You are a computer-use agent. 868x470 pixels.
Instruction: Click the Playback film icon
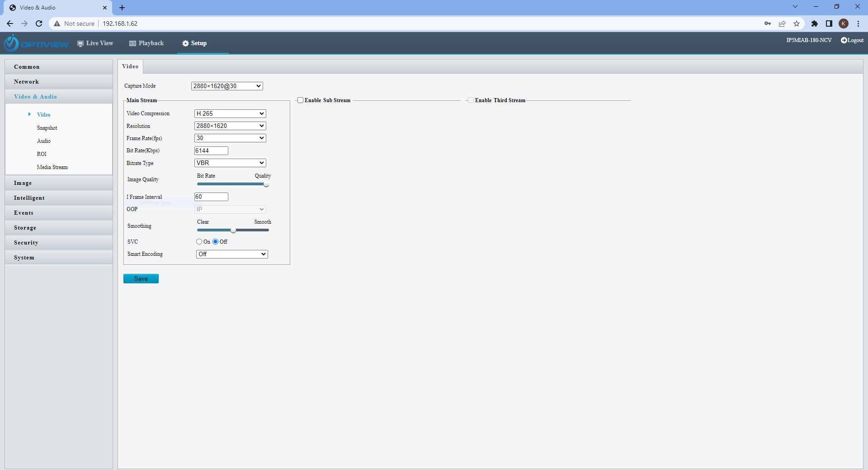point(132,43)
